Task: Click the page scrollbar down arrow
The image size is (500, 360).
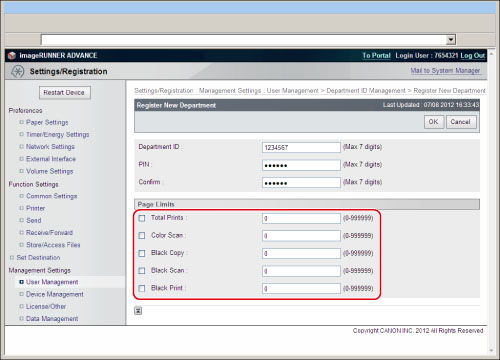Action: [492, 351]
